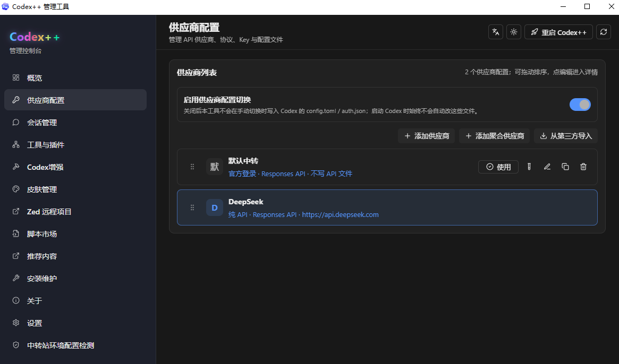The width and height of the screenshot is (619, 364).
Task: Click the chat bubble icon beside 会话管理
Action: [x=16, y=122]
